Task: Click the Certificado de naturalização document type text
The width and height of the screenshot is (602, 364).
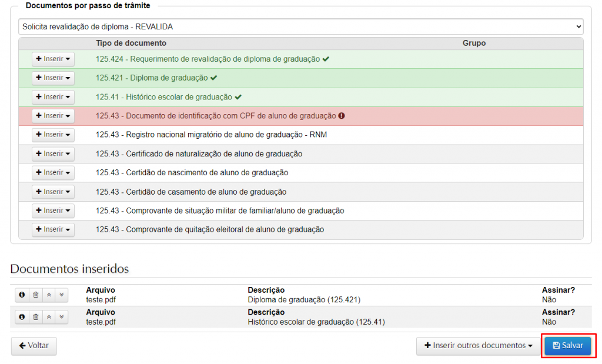Action: click(x=199, y=154)
